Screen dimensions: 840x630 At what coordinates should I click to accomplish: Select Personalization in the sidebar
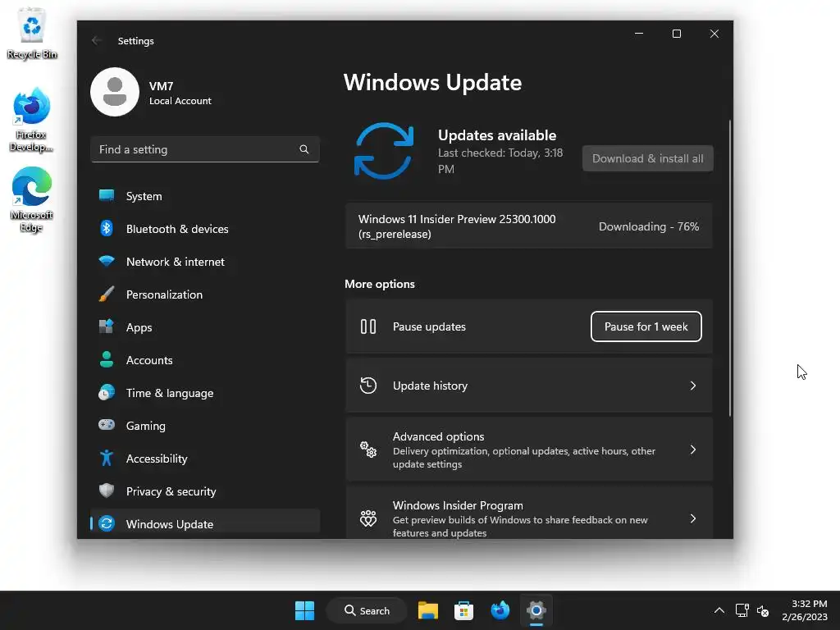[x=205, y=294]
